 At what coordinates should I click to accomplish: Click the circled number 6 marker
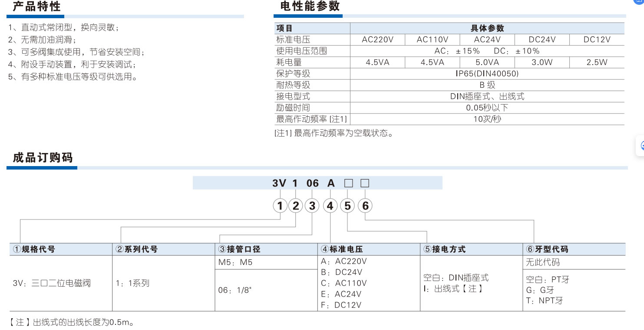365,206
